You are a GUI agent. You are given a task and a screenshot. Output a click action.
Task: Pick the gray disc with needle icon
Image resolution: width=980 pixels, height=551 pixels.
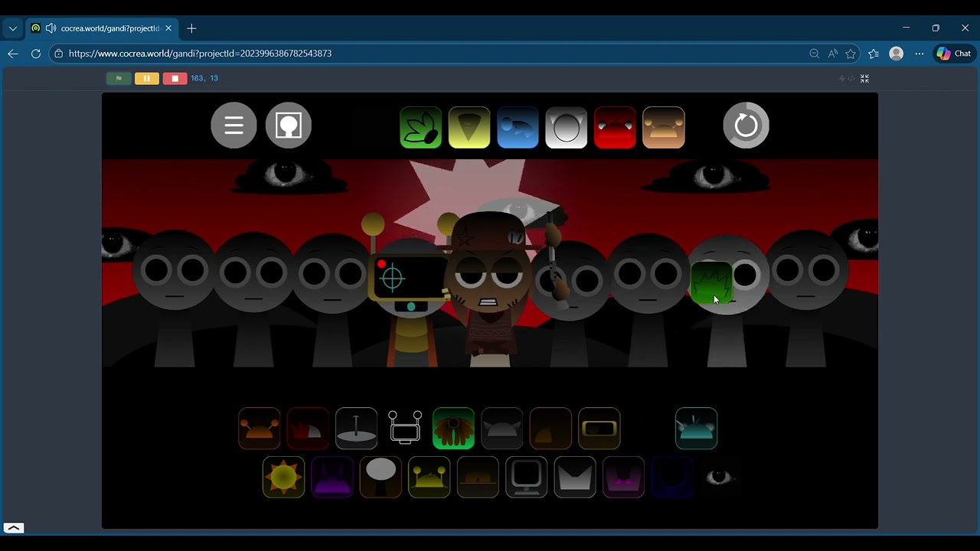click(x=356, y=429)
